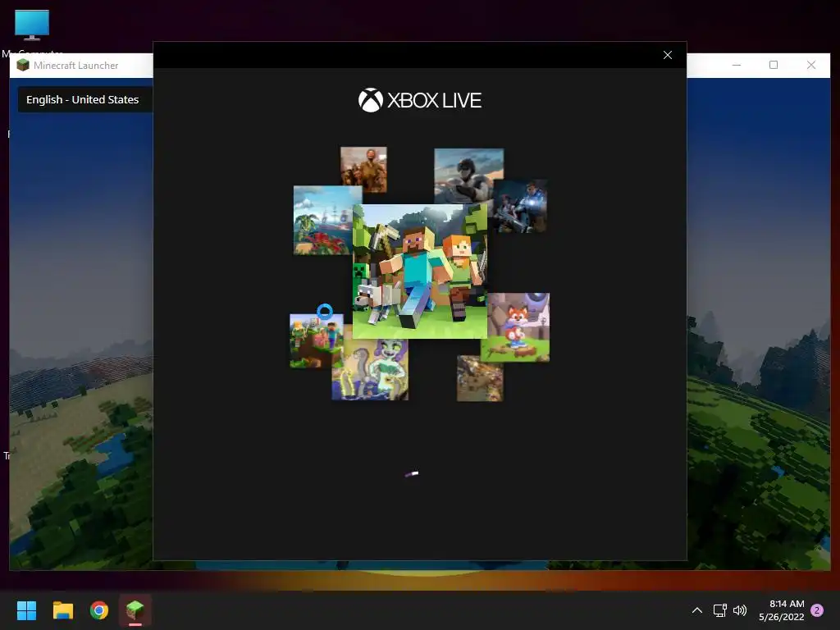
Task: Launch Google Chrome from the taskbar
Action: tap(99, 610)
